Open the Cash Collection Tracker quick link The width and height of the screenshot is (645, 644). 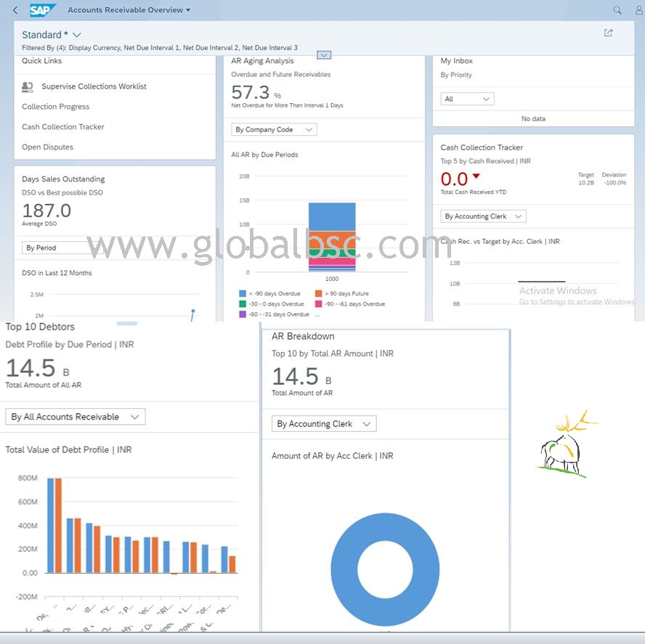pyautogui.click(x=63, y=127)
